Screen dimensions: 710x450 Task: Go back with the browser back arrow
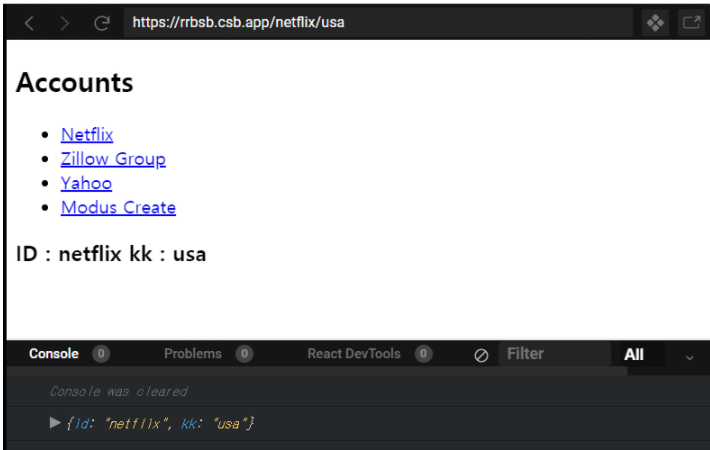coord(29,23)
